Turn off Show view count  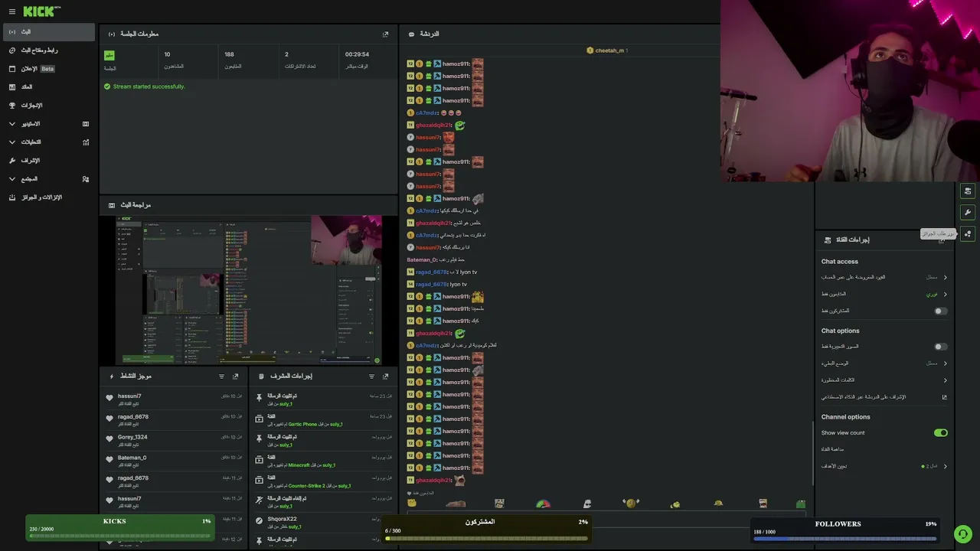pyautogui.click(x=941, y=433)
